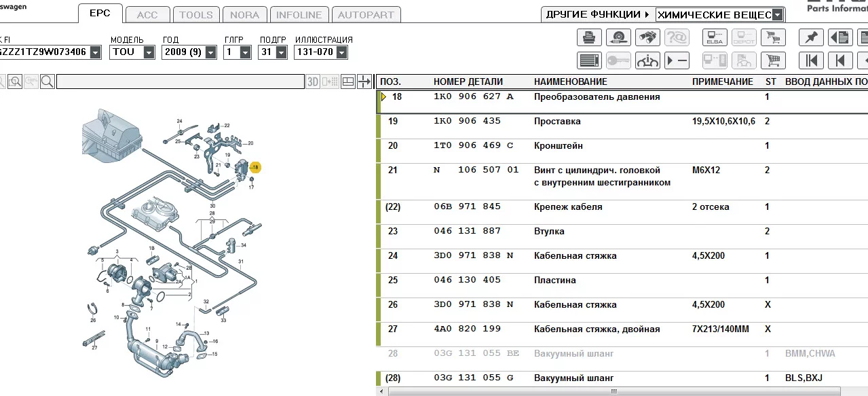
Task: Click the BLS,BXJ engine code cell
Action: (x=804, y=378)
